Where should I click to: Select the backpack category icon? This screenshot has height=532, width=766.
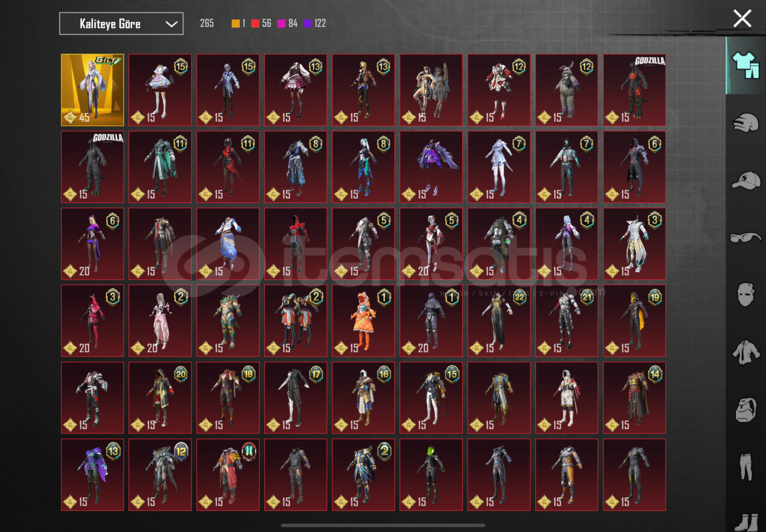point(745,410)
